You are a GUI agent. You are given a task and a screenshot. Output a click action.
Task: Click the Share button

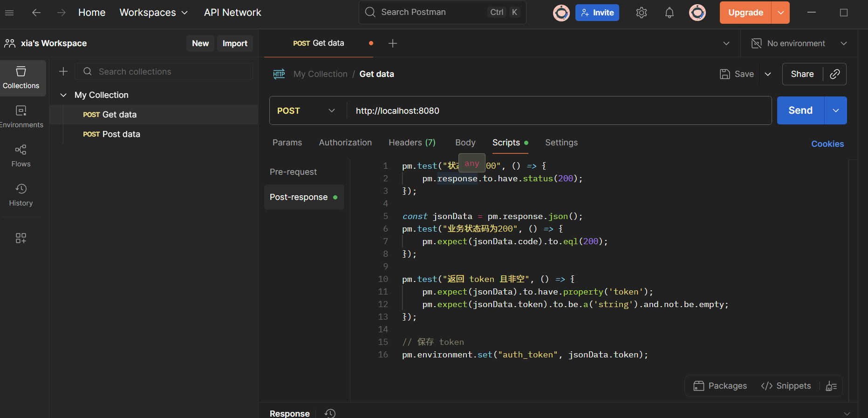click(802, 74)
